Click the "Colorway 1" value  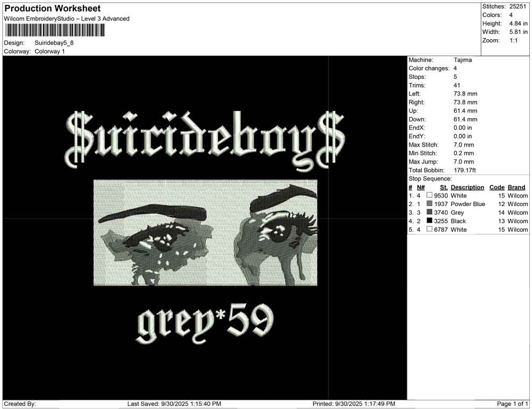(49, 52)
